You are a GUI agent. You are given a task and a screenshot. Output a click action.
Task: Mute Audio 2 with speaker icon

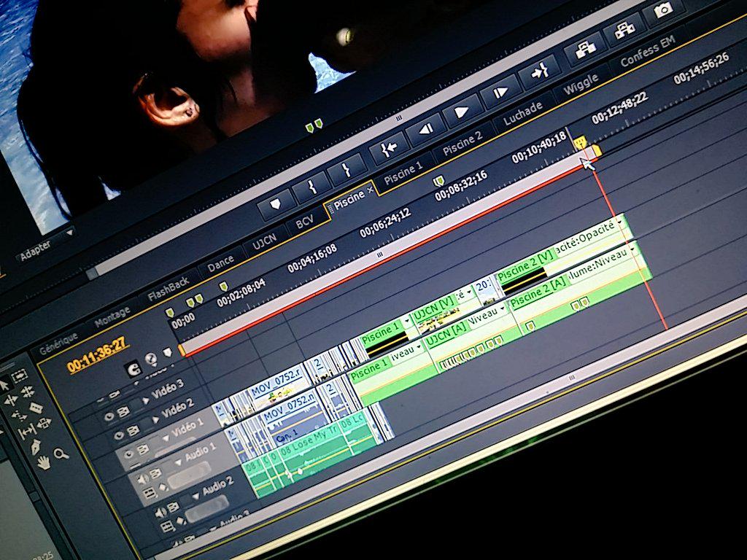tap(160, 512)
